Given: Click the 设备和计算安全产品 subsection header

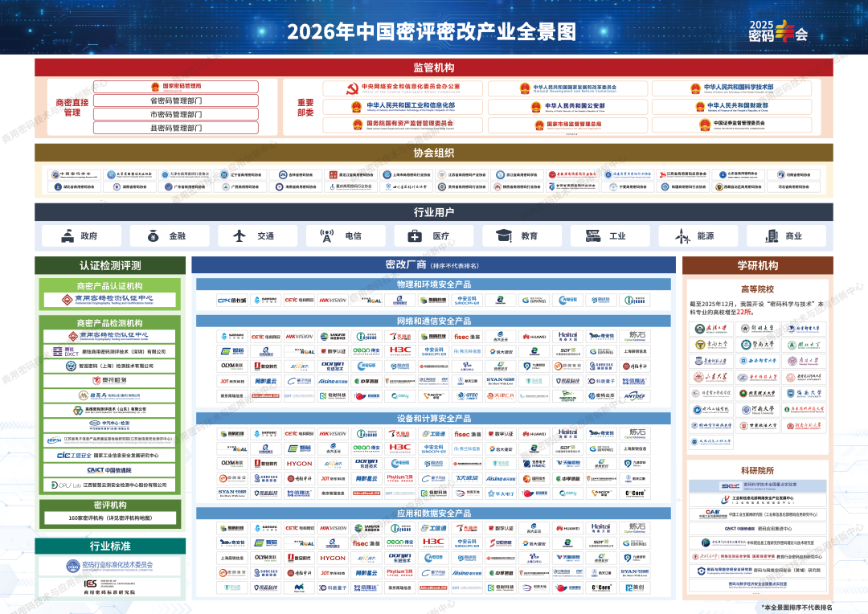Looking at the screenshot, I should tap(433, 418).
